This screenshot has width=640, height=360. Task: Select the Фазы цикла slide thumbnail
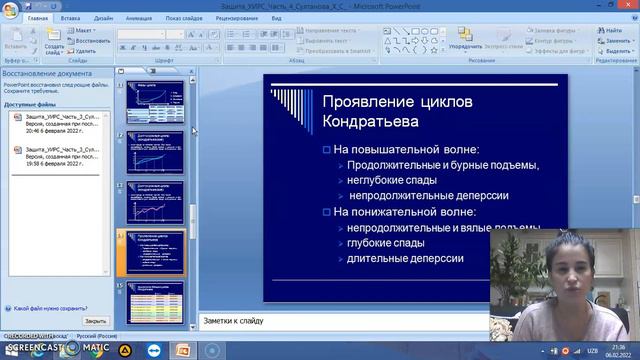pyautogui.click(x=155, y=102)
